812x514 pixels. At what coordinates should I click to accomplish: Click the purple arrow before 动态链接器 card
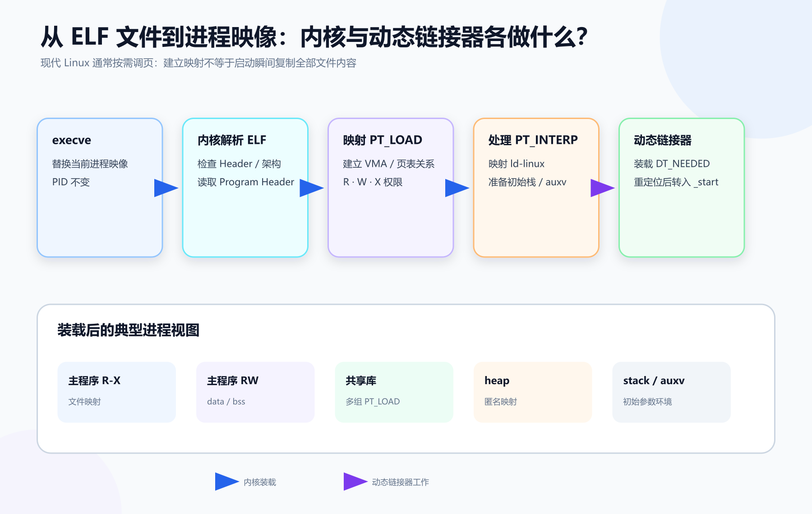(x=603, y=188)
